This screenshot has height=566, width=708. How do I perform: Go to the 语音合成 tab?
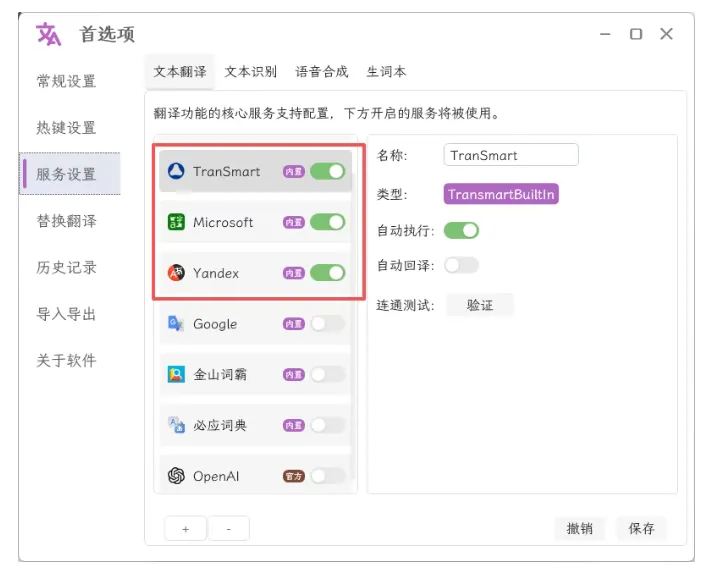click(321, 72)
